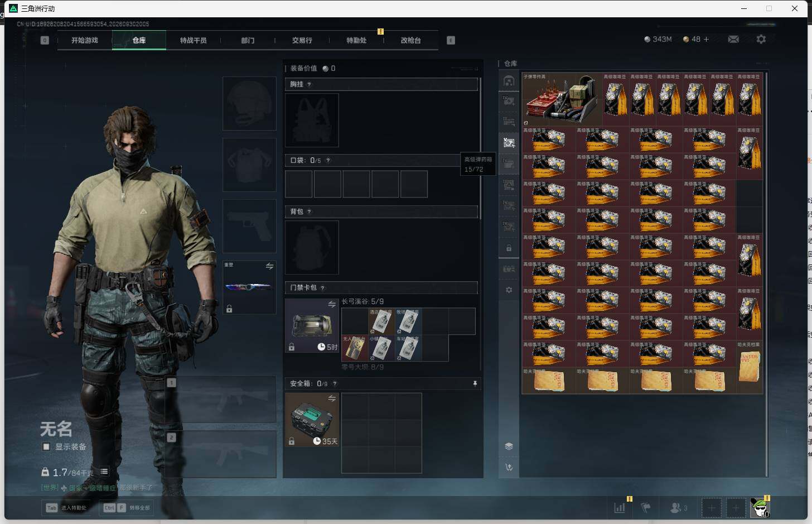The image size is (812, 524).
Task: Toggle the 显示装备 checkbox
Action: pyautogui.click(x=46, y=446)
